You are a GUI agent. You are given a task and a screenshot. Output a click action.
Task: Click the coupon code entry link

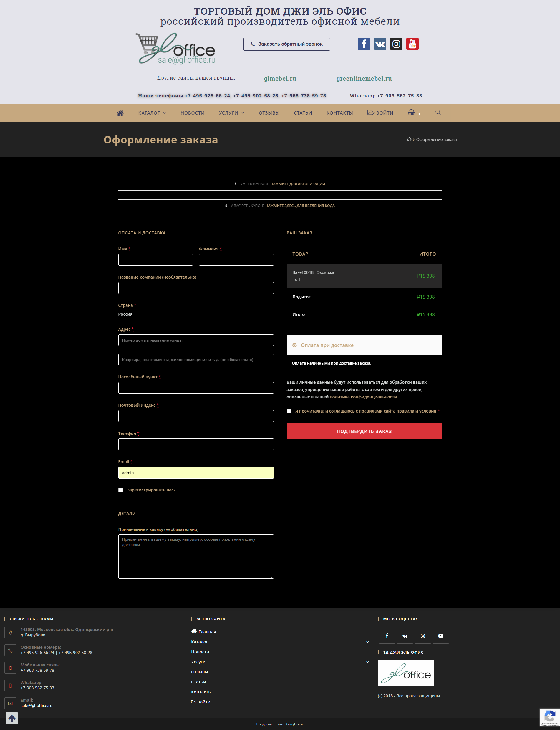point(300,206)
